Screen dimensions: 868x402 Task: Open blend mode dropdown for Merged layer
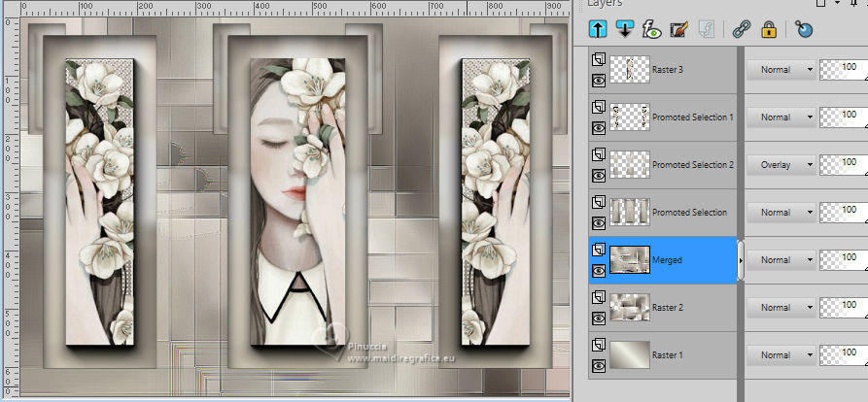[x=781, y=260]
